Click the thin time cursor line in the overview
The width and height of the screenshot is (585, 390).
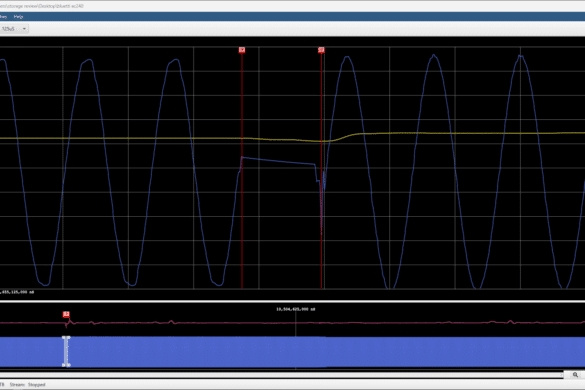(x=296, y=340)
